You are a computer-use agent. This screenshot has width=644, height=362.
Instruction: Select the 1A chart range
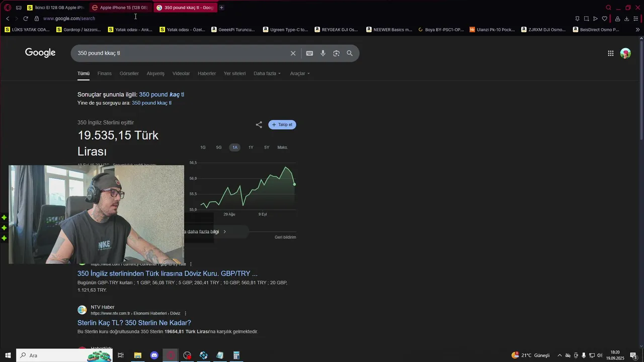tap(235, 147)
